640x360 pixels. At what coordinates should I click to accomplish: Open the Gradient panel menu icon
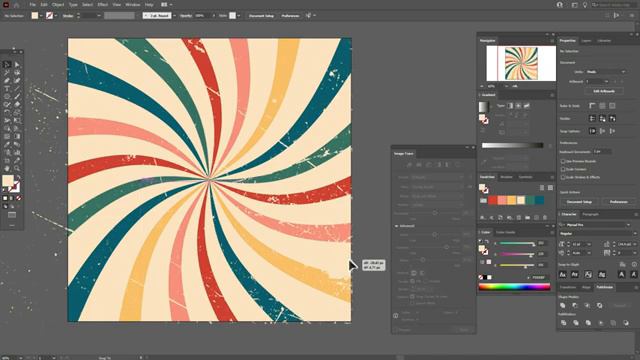(552, 95)
